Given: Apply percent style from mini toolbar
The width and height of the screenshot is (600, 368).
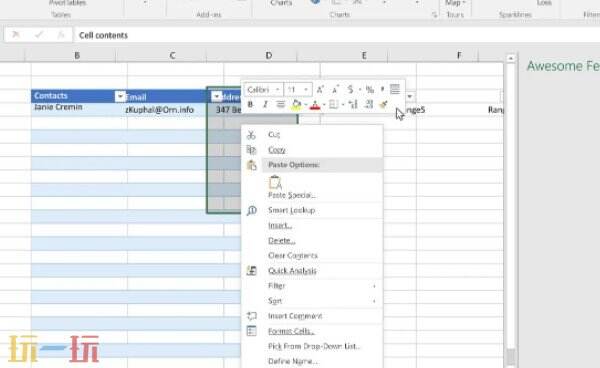Looking at the screenshot, I should pyautogui.click(x=369, y=90).
